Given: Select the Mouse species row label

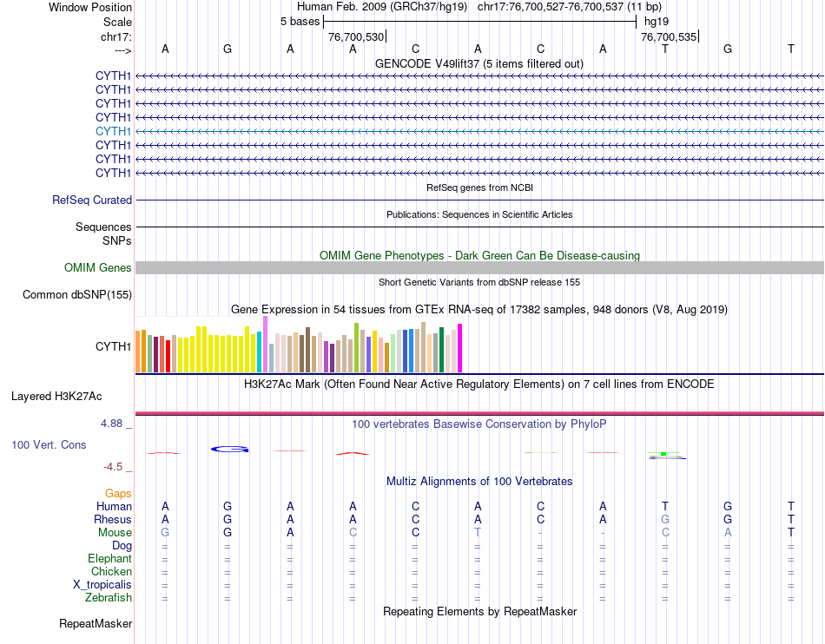Looking at the screenshot, I should (115, 533).
